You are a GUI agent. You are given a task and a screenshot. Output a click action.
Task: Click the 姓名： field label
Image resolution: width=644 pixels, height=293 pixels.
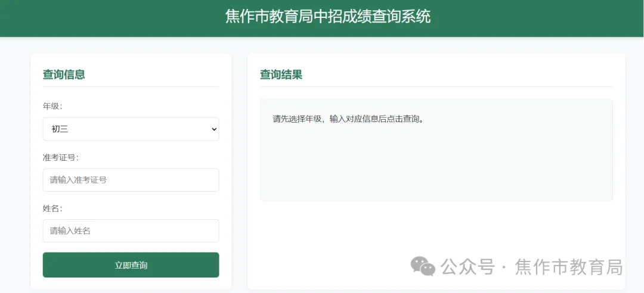click(x=52, y=208)
